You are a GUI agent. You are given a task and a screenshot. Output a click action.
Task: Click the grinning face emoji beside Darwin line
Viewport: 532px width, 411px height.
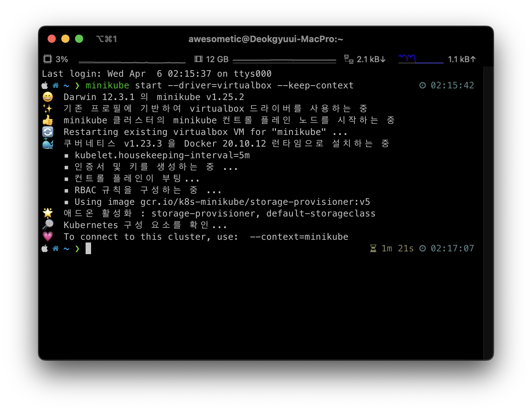coord(48,97)
